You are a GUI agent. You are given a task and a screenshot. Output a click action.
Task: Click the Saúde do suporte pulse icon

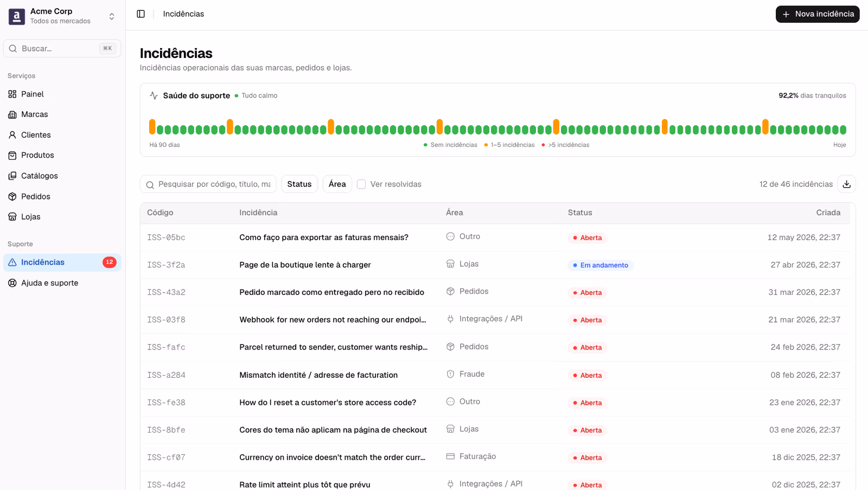pyautogui.click(x=154, y=95)
